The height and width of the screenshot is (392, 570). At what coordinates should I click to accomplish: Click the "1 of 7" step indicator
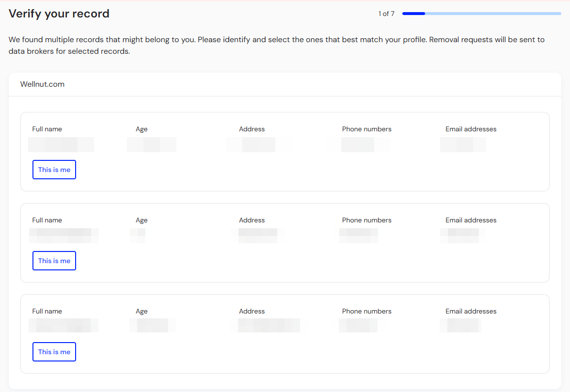[386, 14]
